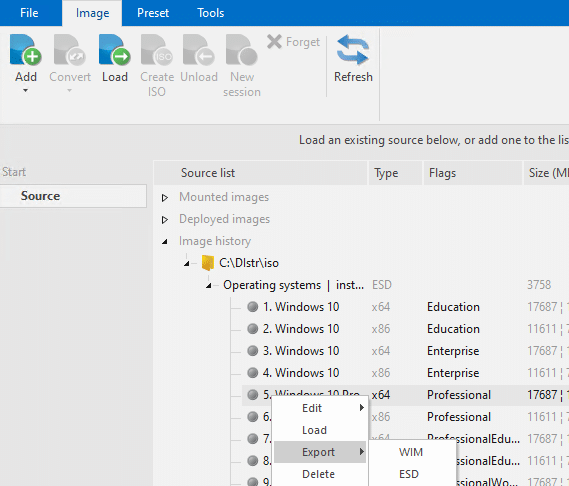The image size is (569, 486).
Task: Sort by the Flags column header
Action: click(x=472, y=173)
